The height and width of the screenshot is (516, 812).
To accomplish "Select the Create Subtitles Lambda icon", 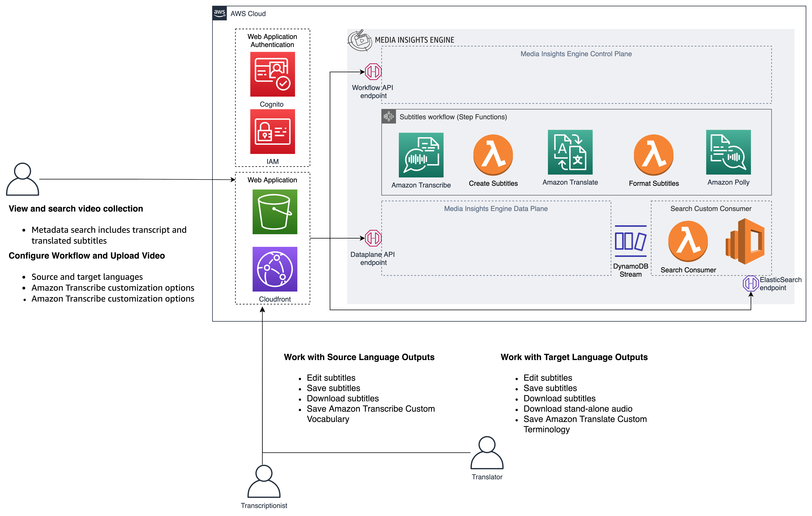I will click(x=493, y=155).
